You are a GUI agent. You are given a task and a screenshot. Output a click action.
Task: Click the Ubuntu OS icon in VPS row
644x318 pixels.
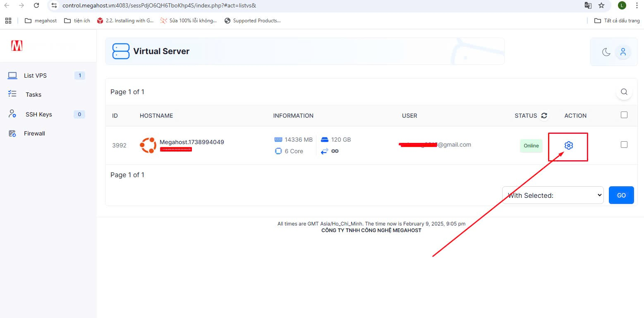pyautogui.click(x=148, y=145)
